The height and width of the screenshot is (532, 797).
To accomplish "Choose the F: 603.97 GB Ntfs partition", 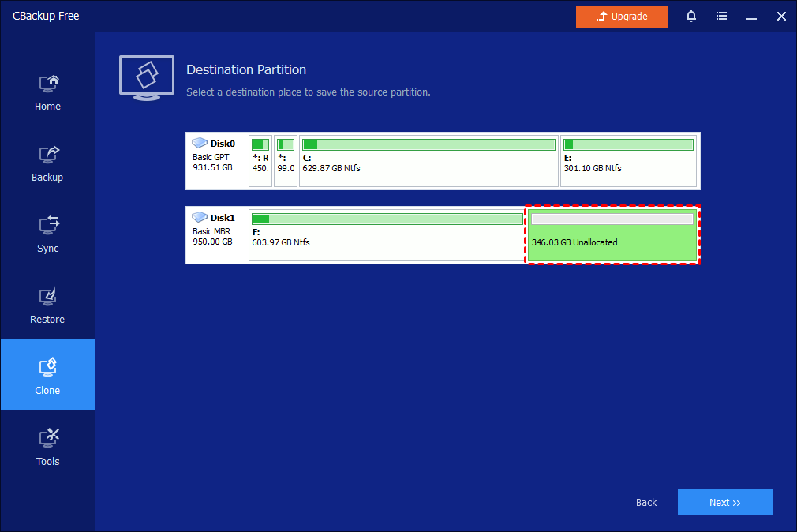I will (386, 235).
